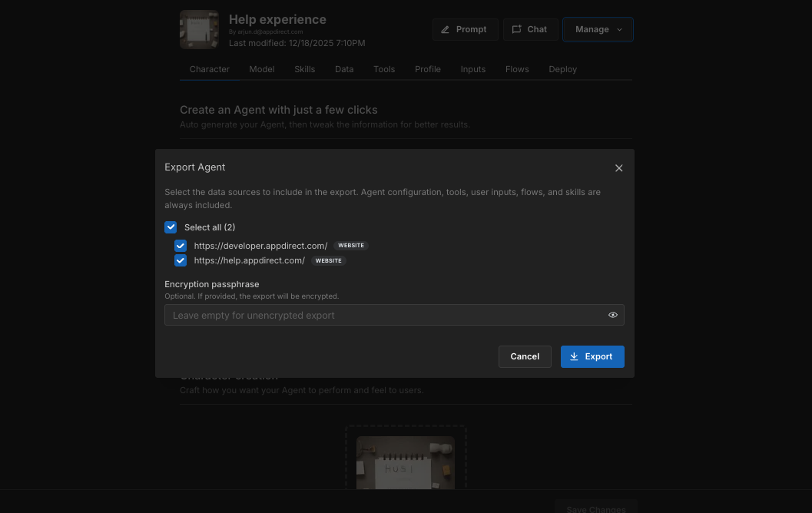This screenshot has width=812, height=513.
Task: Click the Help experience agent avatar
Action: pos(199,30)
